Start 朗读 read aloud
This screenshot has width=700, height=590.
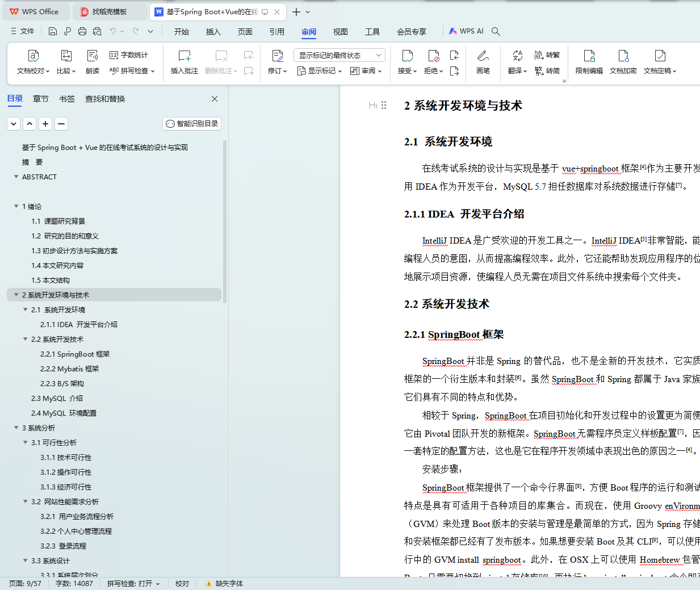click(x=93, y=62)
